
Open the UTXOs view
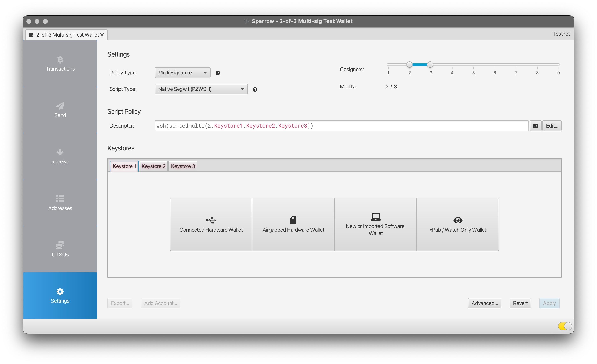pos(60,249)
